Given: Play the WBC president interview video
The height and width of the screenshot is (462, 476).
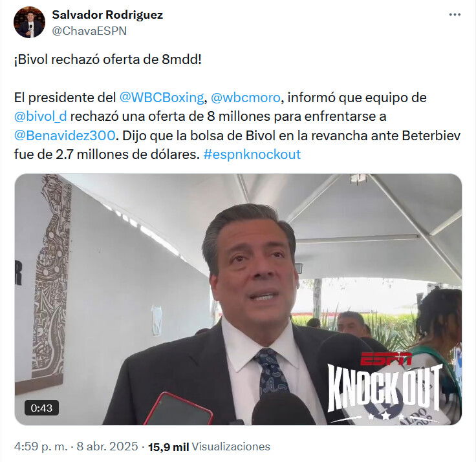Looking at the screenshot, I should [x=238, y=299].
